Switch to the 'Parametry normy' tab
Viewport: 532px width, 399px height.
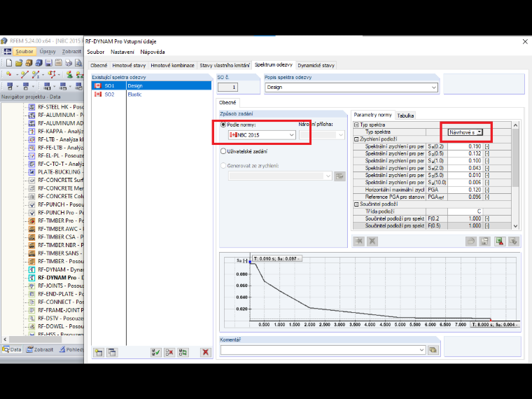(x=372, y=115)
